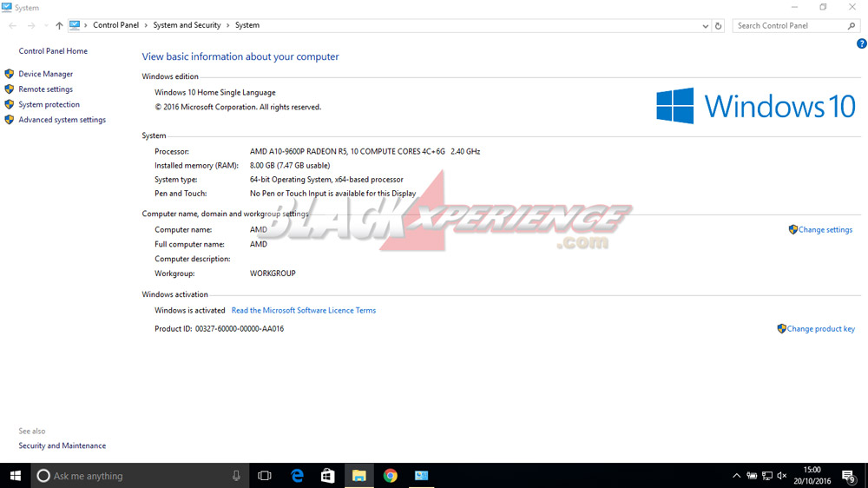This screenshot has width=868, height=488.
Task: Open Task View from taskbar
Action: pos(265,476)
